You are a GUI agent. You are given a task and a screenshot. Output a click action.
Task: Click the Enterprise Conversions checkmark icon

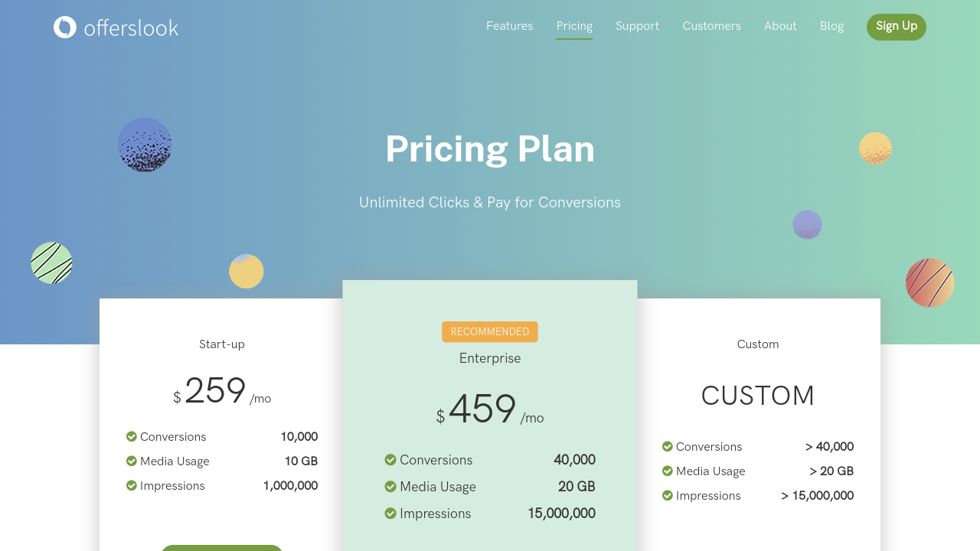390,460
